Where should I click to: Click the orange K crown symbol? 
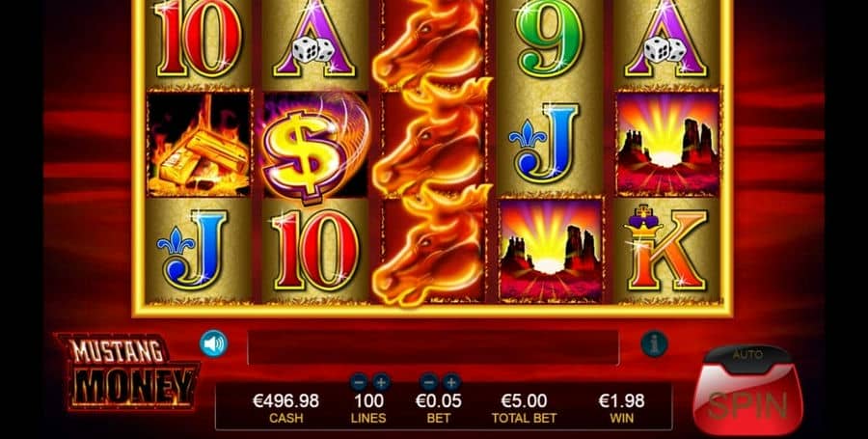pyautogui.click(x=666, y=249)
